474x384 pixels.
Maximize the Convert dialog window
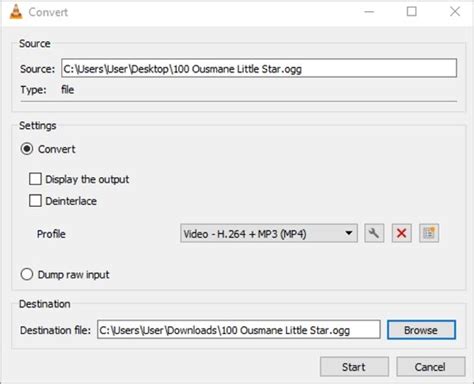[412, 12]
